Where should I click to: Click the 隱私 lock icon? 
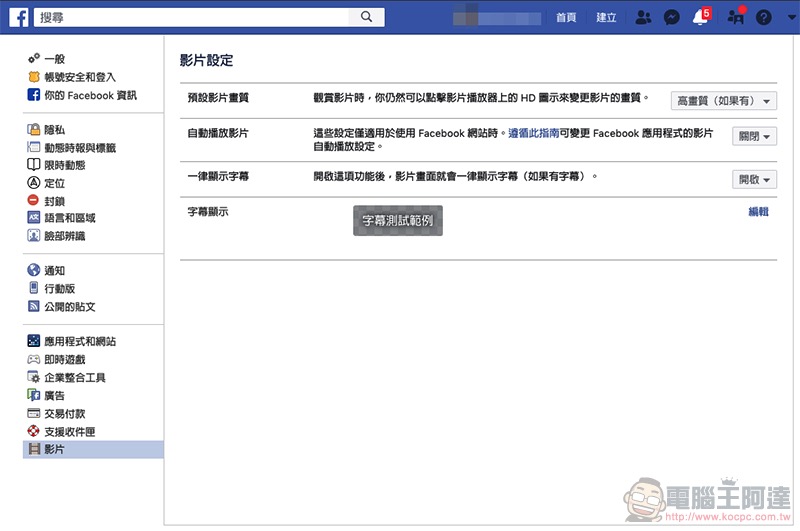pyautogui.click(x=34, y=129)
